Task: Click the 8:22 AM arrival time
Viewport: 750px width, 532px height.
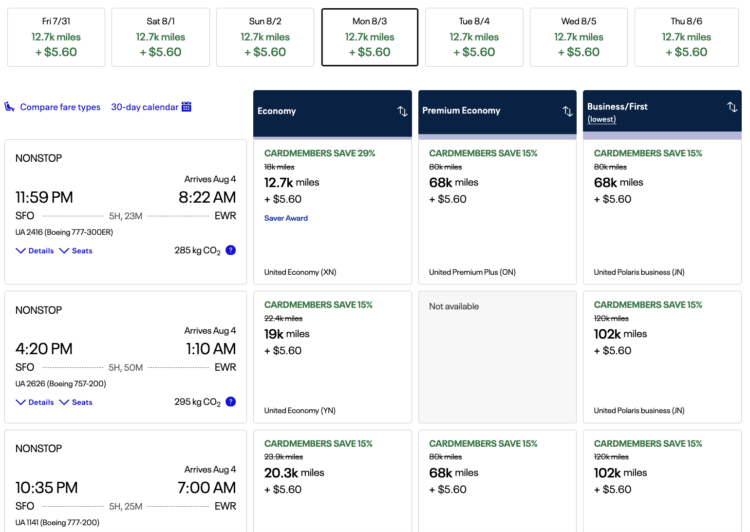Action: (x=207, y=197)
